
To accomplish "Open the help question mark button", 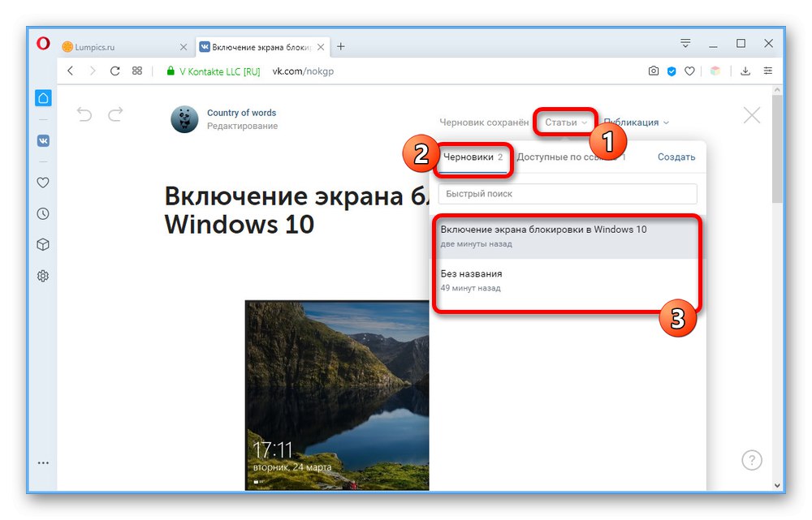I will point(751,459).
